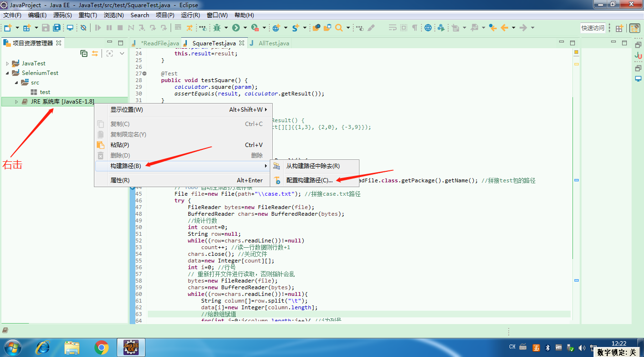Collapse the SeleniumTest project node
Screen dimensions: 644x357
[x=7, y=73]
